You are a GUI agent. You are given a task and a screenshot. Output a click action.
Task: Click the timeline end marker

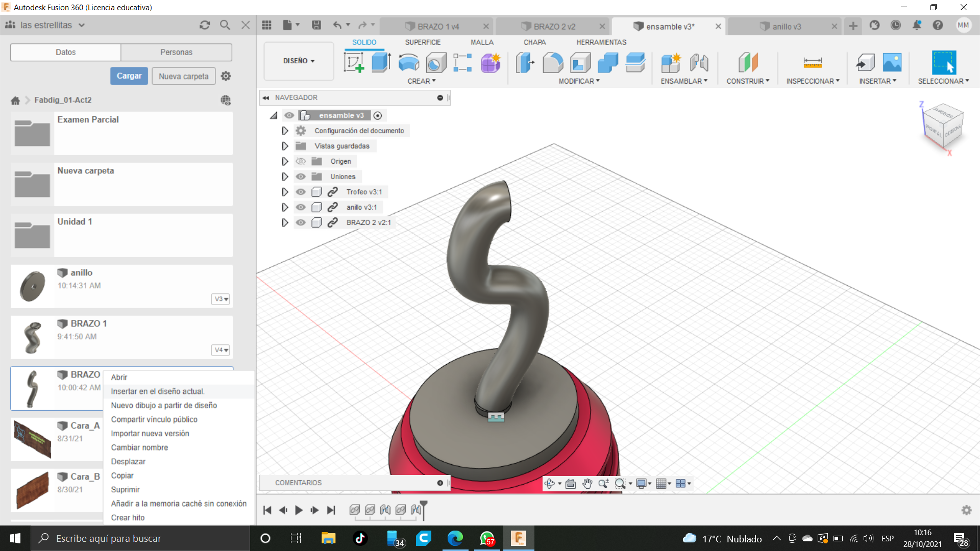point(423,506)
